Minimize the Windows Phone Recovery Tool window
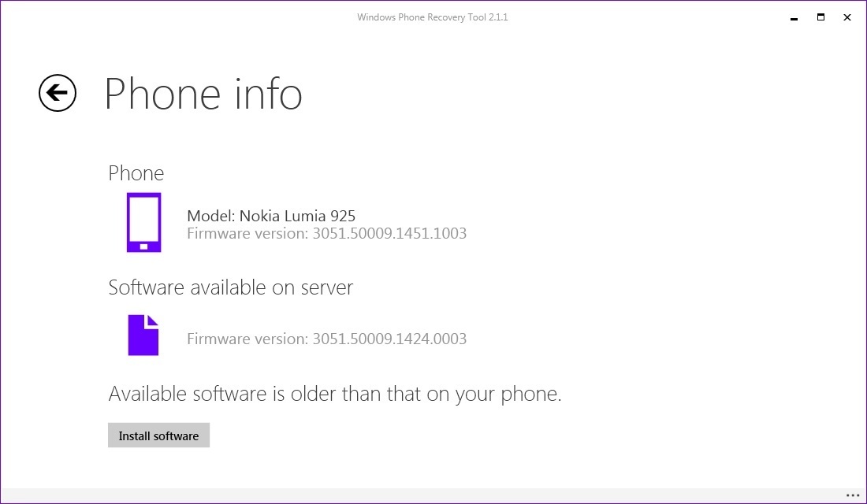The image size is (867, 504). pos(793,17)
